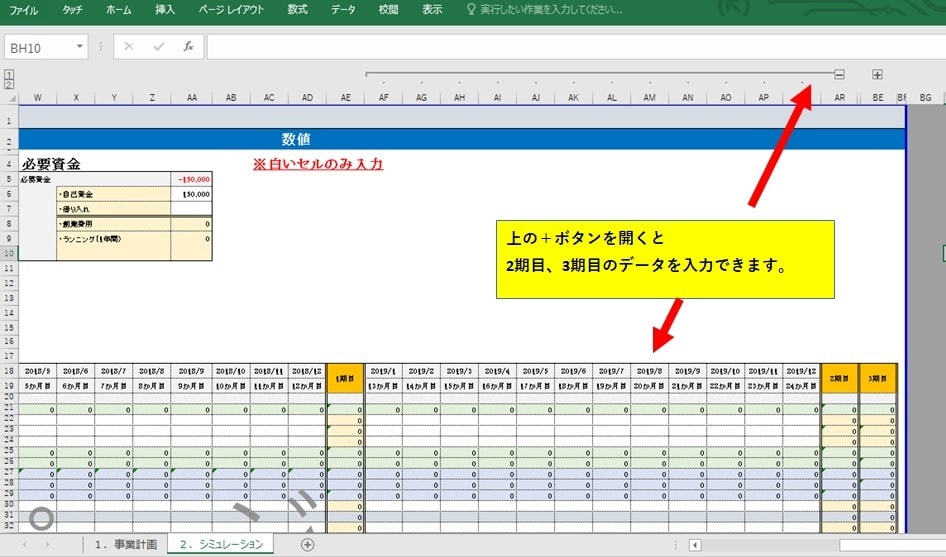The height and width of the screenshot is (557, 946).
Task: Open the ページレイアウト ribbon tab
Action: tap(231, 10)
